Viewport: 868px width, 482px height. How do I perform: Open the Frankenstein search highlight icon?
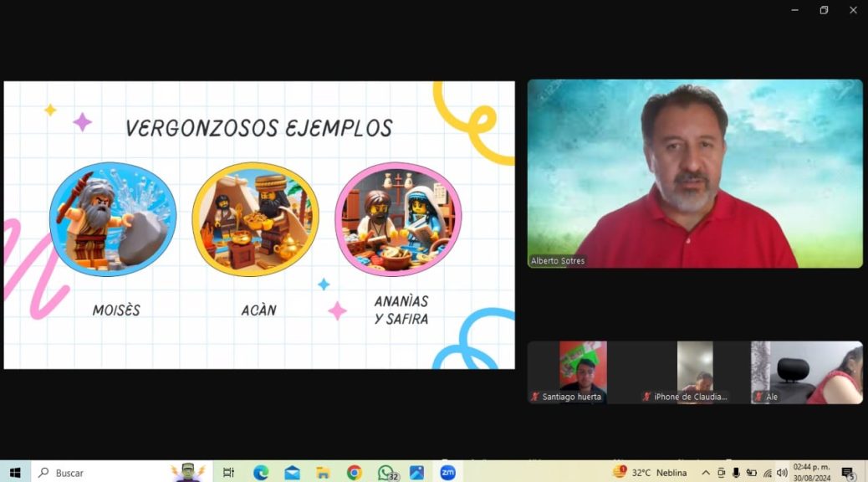(188, 472)
